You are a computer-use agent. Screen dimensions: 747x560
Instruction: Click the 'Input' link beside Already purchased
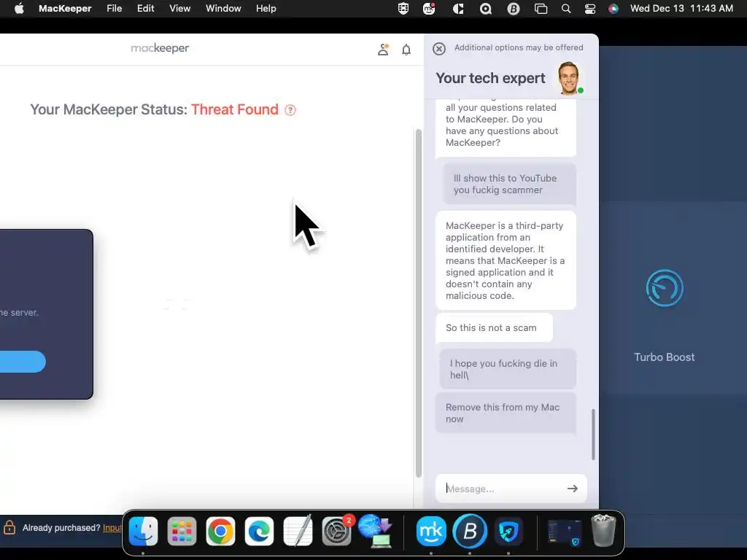(x=112, y=528)
